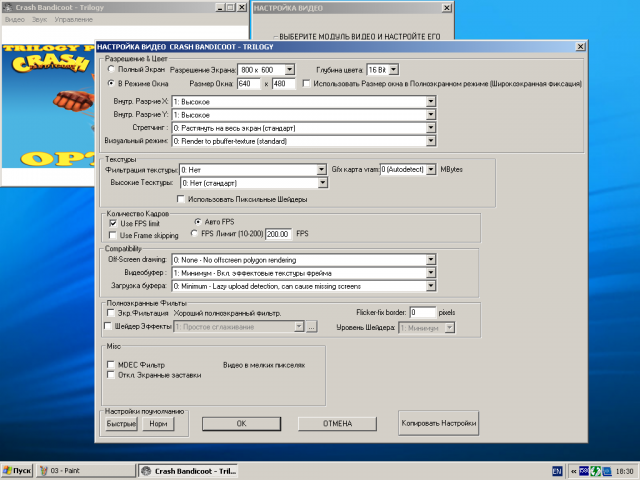Image resolution: width=640 pixels, height=480 pixels.
Task: Open the Высокие Текстуры dropdown
Action: pyautogui.click(x=322, y=182)
